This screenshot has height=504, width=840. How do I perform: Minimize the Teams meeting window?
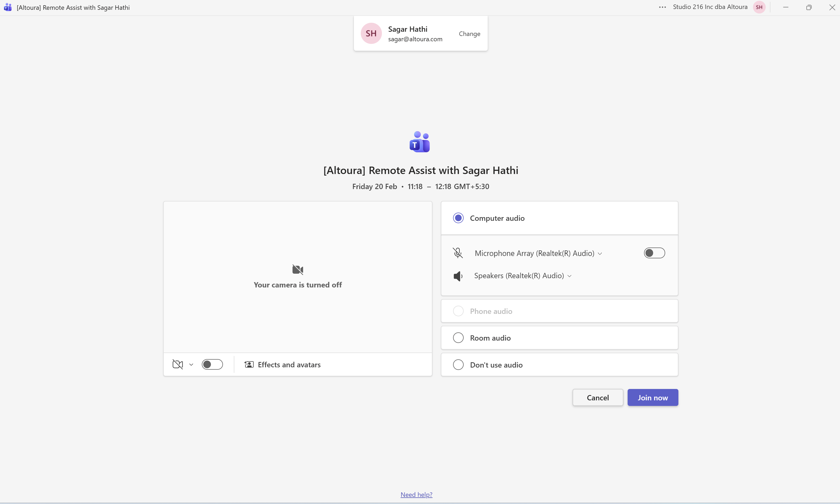tap(785, 7)
